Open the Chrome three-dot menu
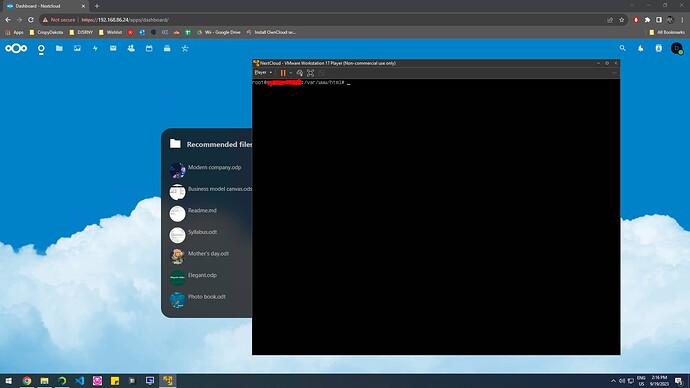The image size is (690, 388). click(683, 20)
